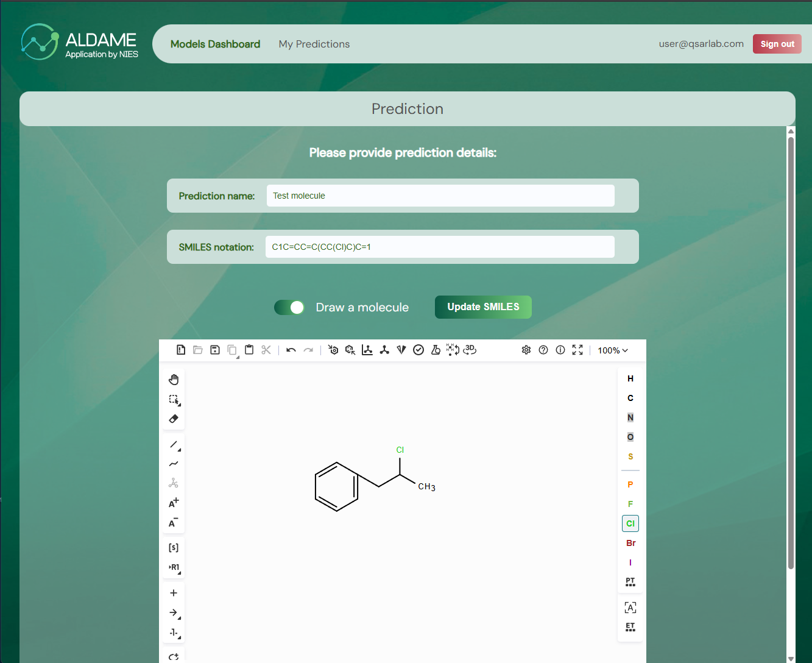Open the Periodic Table button
This screenshot has width=812, height=663.
[x=630, y=582]
